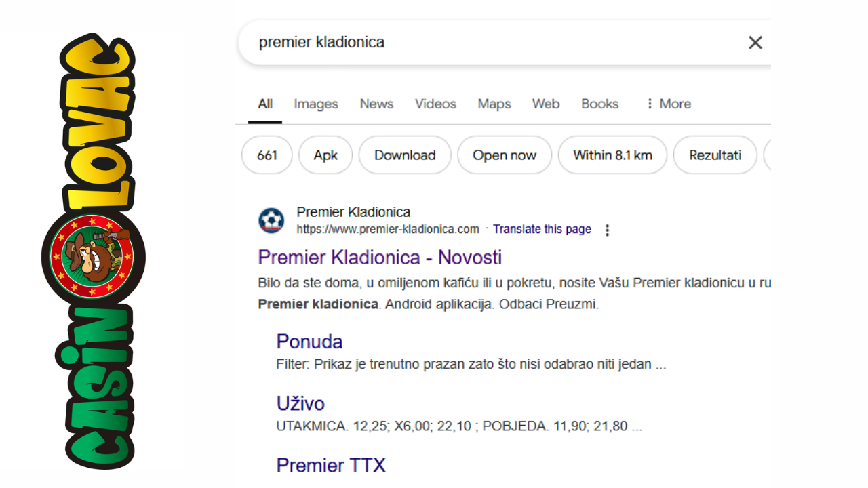Apply the Download filter chip
This screenshot has height=488, width=868.
[405, 155]
